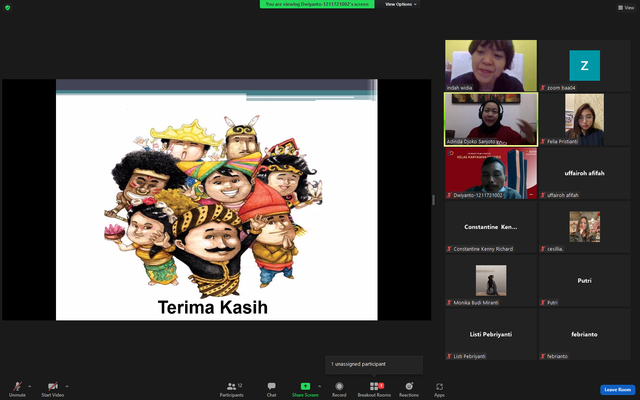Select Monika Budi Miranti's tile
The height and width of the screenshot is (400, 640).
click(x=491, y=280)
